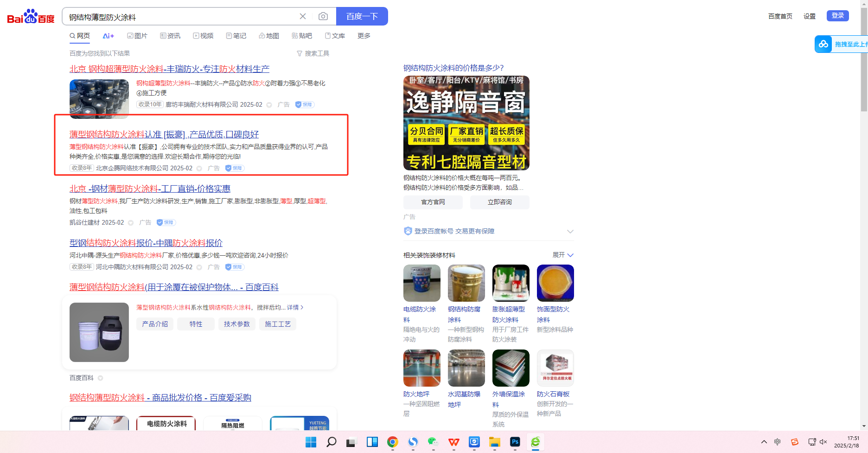
Task: Click the 立即咨询 button
Action: 500,202
